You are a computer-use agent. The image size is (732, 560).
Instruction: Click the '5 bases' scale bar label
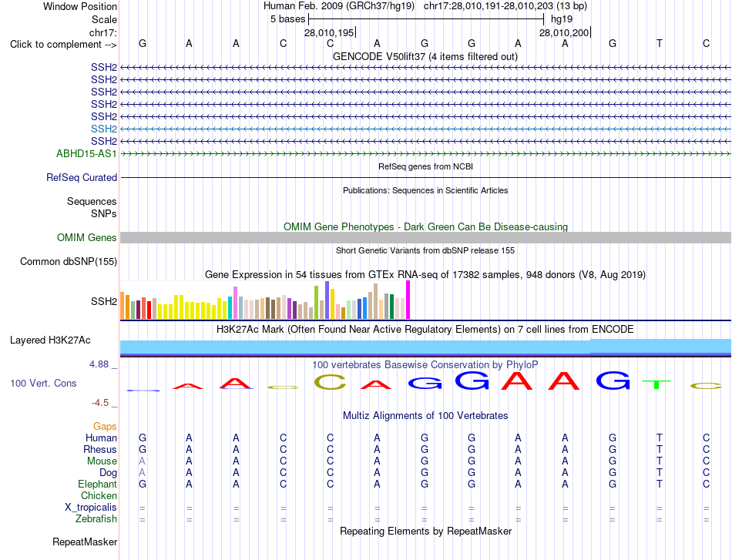pos(287,19)
